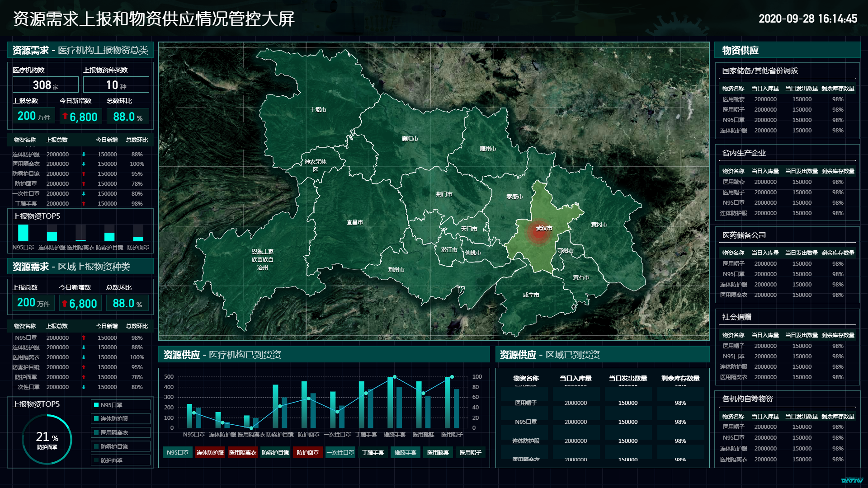Select the 医用帽子 filter button below chart
This screenshot has width=868, height=488.
click(x=470, y=452)
